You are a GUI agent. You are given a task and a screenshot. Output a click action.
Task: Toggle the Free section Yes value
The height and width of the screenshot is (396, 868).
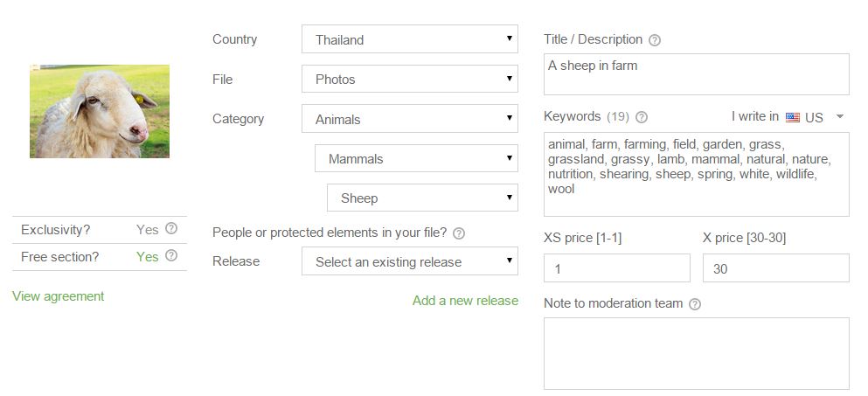(147, 257)
